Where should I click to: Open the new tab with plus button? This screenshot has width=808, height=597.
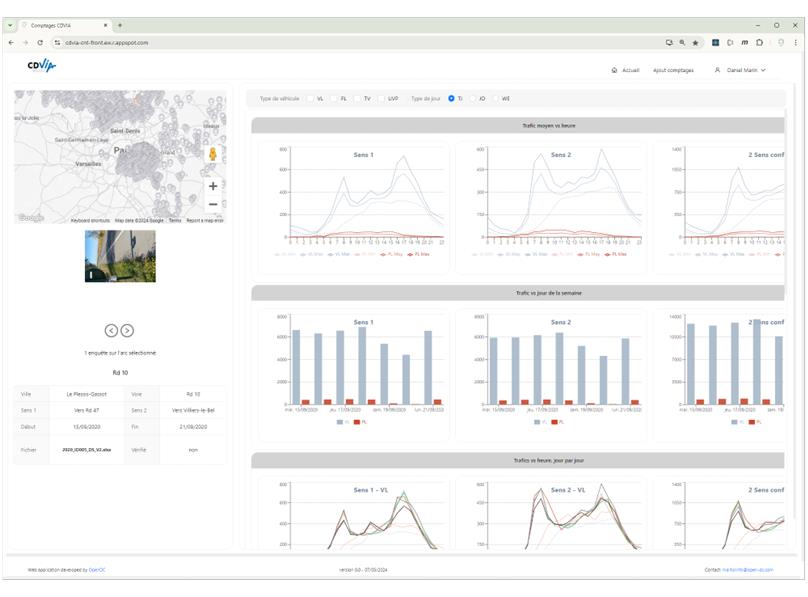tap(120, 25)
